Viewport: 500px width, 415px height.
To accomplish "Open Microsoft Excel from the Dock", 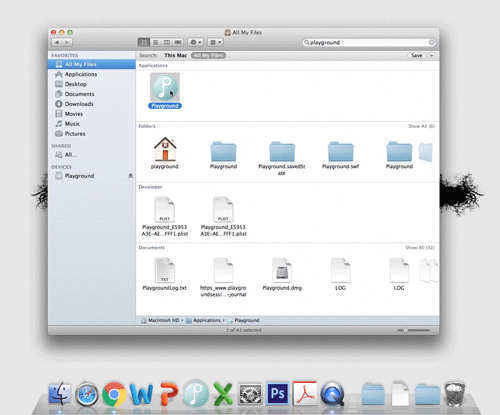I will pos(223,394).
